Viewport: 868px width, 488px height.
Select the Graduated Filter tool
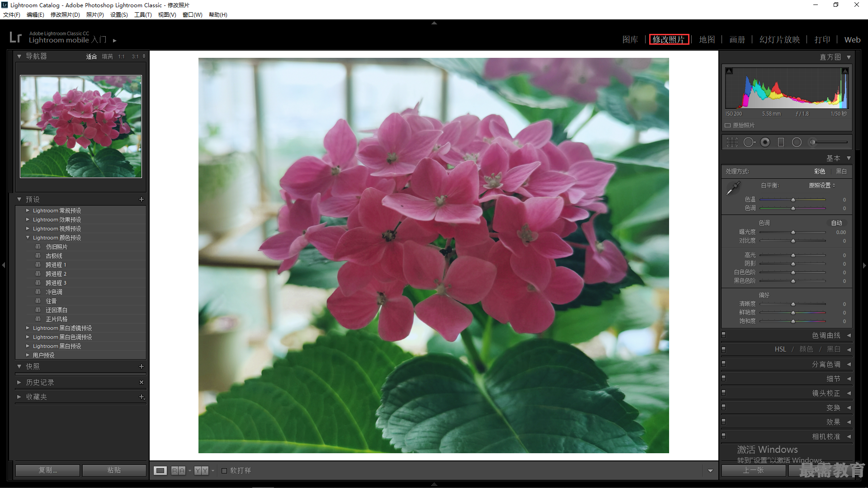[781, 142]
